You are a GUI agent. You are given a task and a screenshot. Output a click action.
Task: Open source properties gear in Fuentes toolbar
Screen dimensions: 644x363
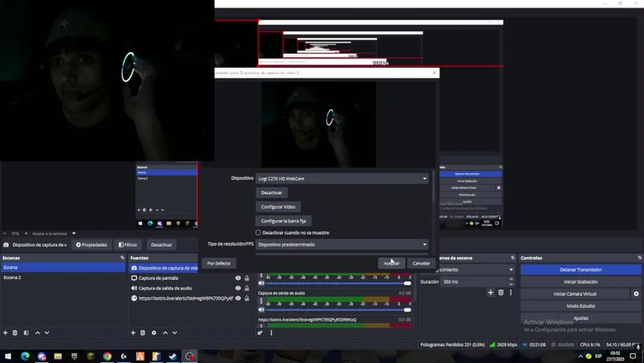click(154, 333)
